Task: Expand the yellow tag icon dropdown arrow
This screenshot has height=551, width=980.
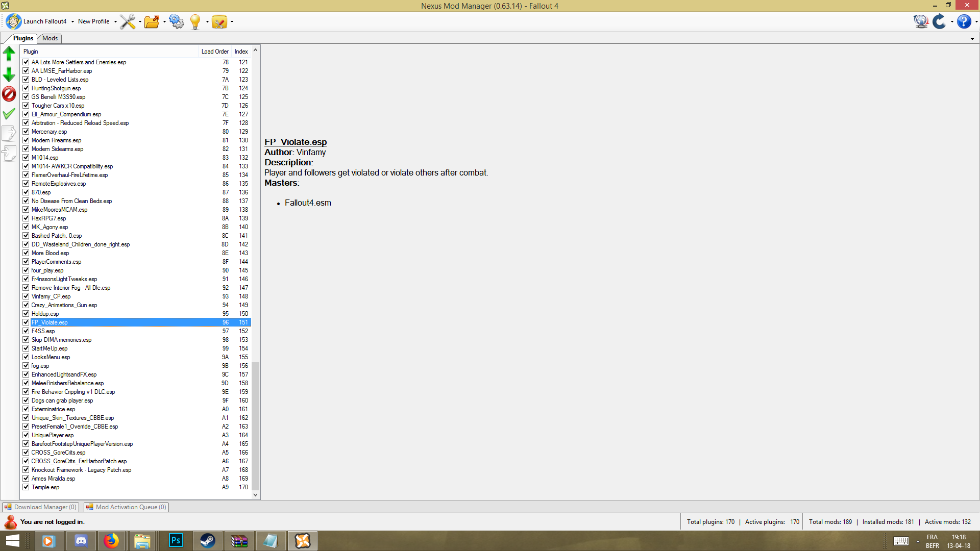Action: click(x=232, y=21)
